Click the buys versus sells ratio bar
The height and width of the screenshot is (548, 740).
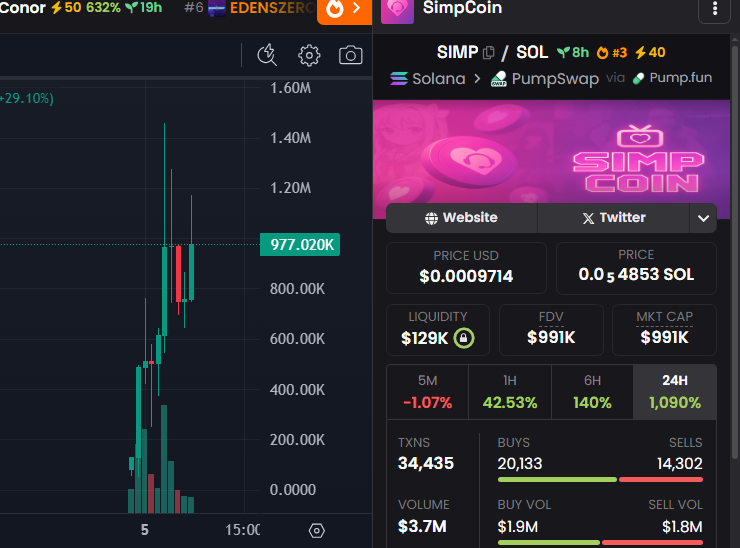point(600,480)
